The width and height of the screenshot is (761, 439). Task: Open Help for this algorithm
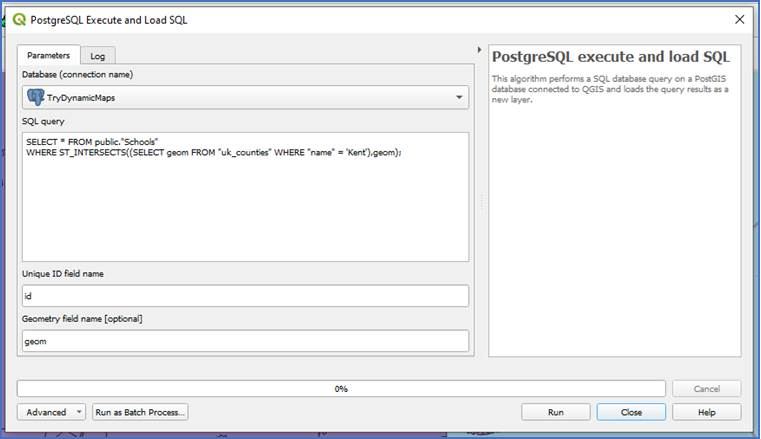[x=707, y=412]
